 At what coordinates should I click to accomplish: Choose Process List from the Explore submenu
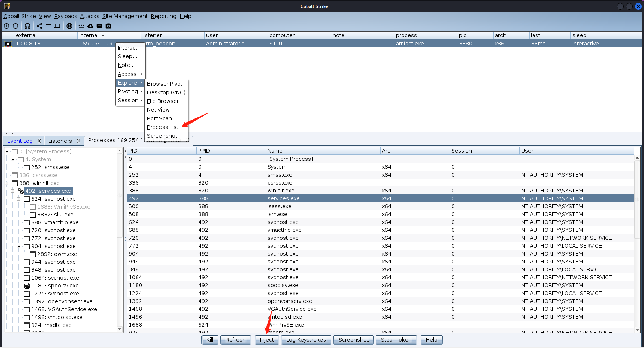point(166,127)
